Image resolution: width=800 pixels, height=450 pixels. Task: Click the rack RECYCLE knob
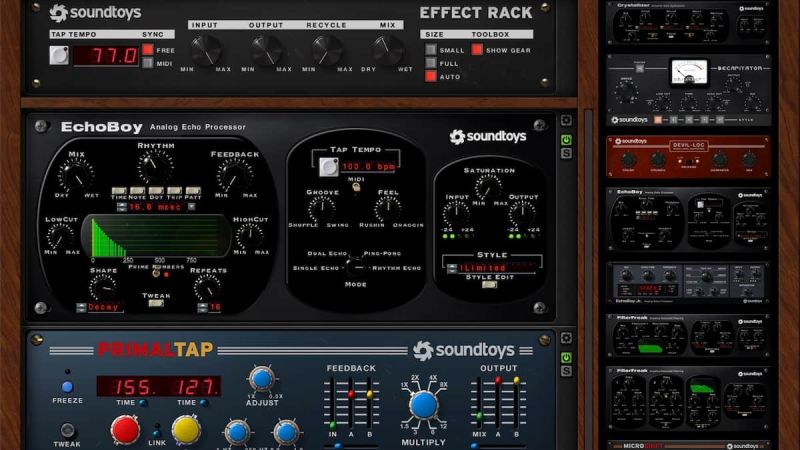[x=327, y=51]
